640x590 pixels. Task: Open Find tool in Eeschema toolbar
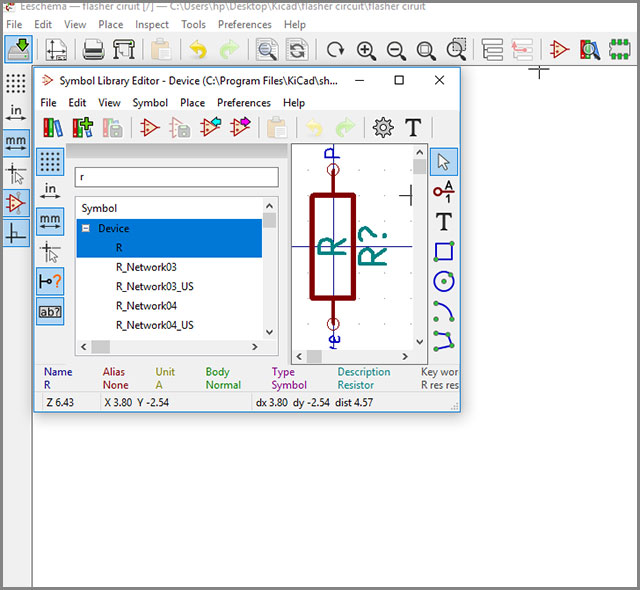(267, 49)
